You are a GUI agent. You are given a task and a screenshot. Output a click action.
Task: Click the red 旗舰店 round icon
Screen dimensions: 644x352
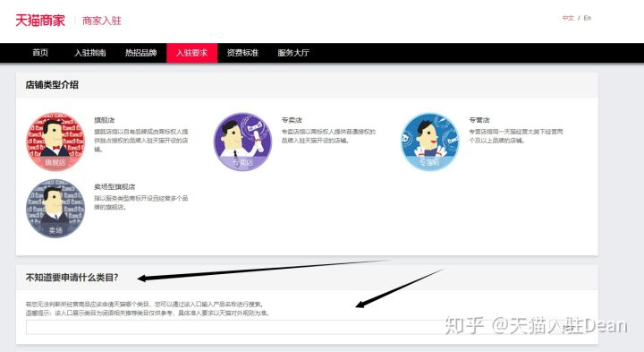[x=55, y=142]
